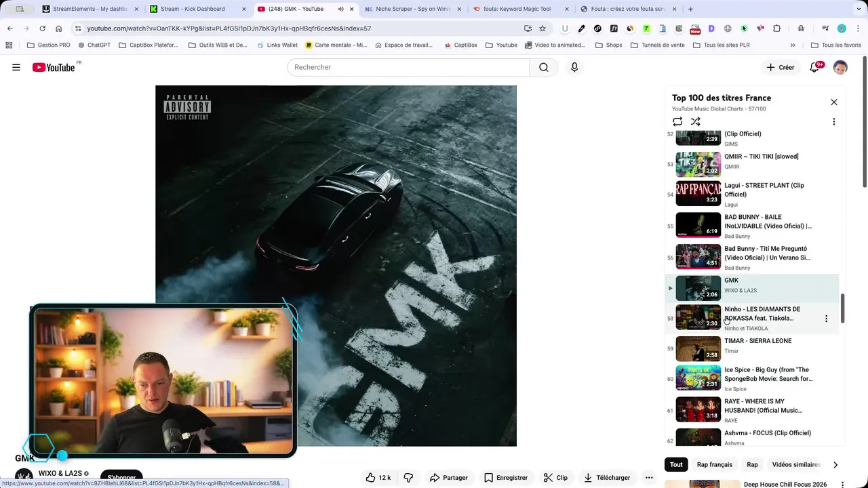Bookmark this page with the star
Screen dimensions: 868x488
click(542, 28)
